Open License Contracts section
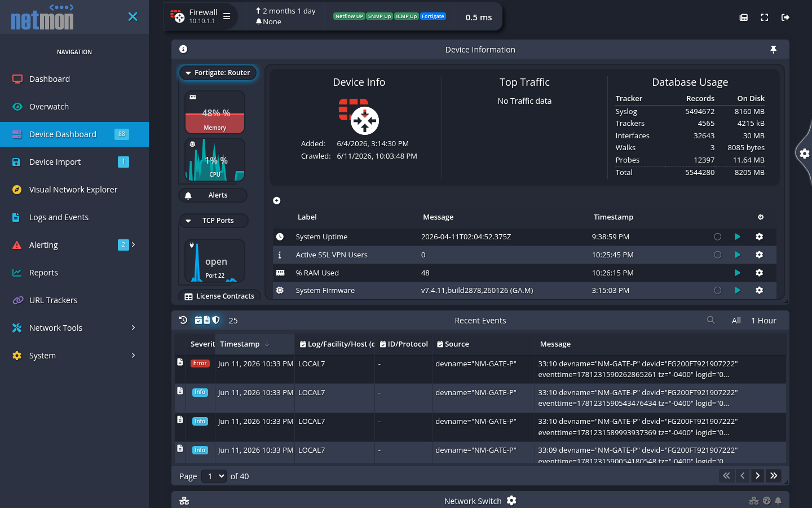The height and width of the screenshot is (508, 812). click(x=220, y=296)
